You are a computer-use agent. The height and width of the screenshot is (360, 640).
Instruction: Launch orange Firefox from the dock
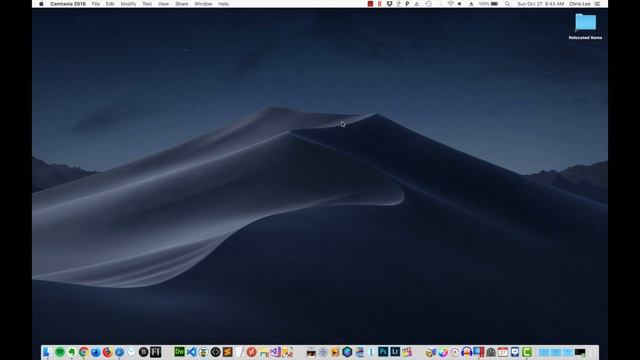click(107, 352)
